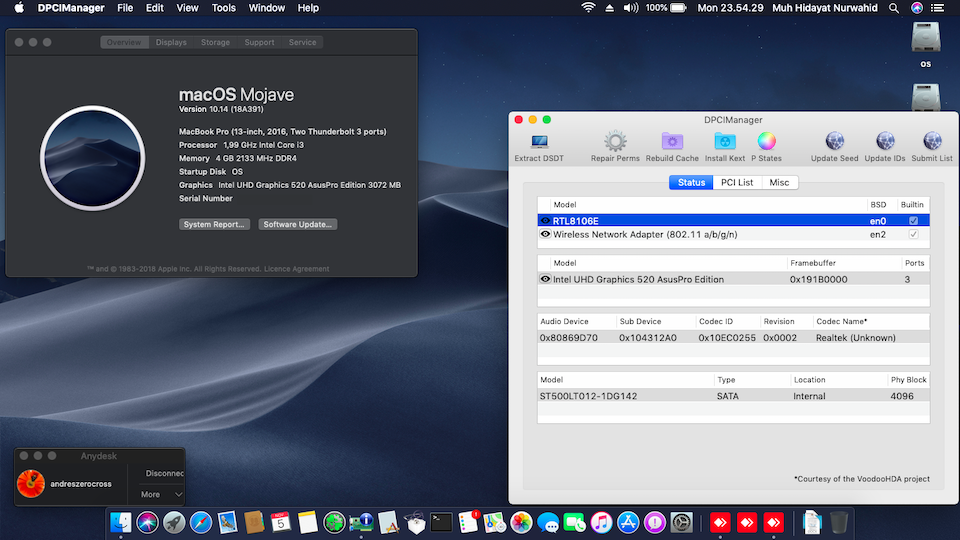Screen dimensions: 960x540
Task: Open the Help menu
Action: coord(308,8)
